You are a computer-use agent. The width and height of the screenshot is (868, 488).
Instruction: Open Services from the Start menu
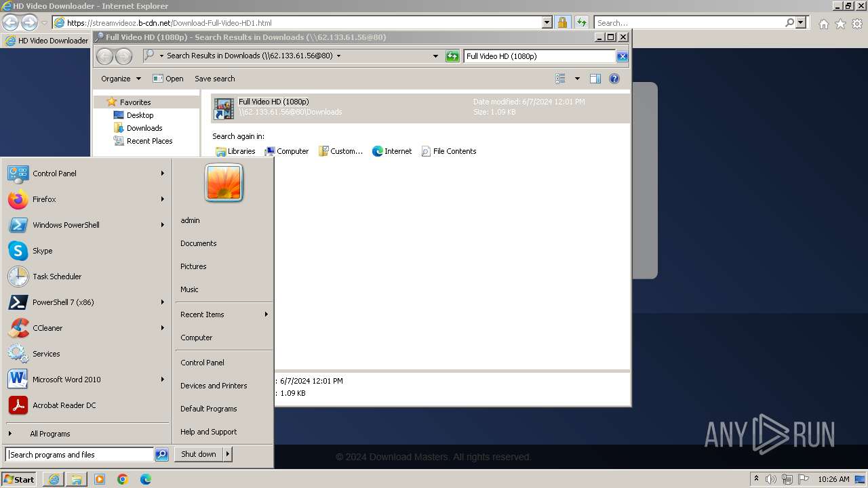86,354
